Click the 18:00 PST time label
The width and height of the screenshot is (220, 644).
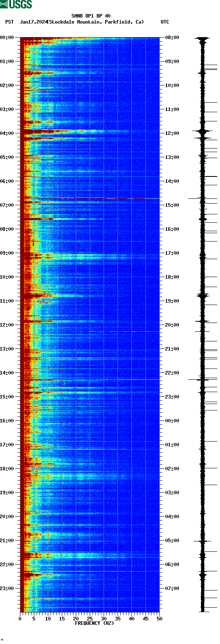[7, 469]
